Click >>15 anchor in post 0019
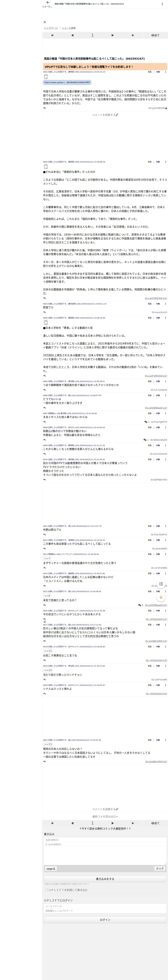 click(48, 670)
